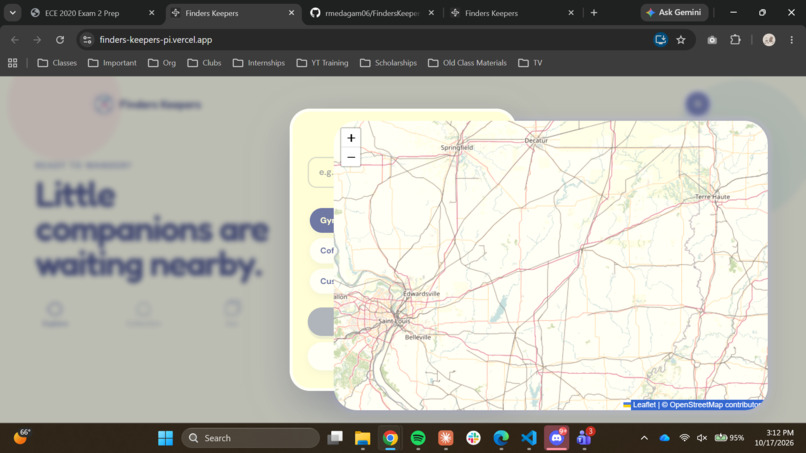Reload the current page

pyautogui.click(x=60, y=40)
